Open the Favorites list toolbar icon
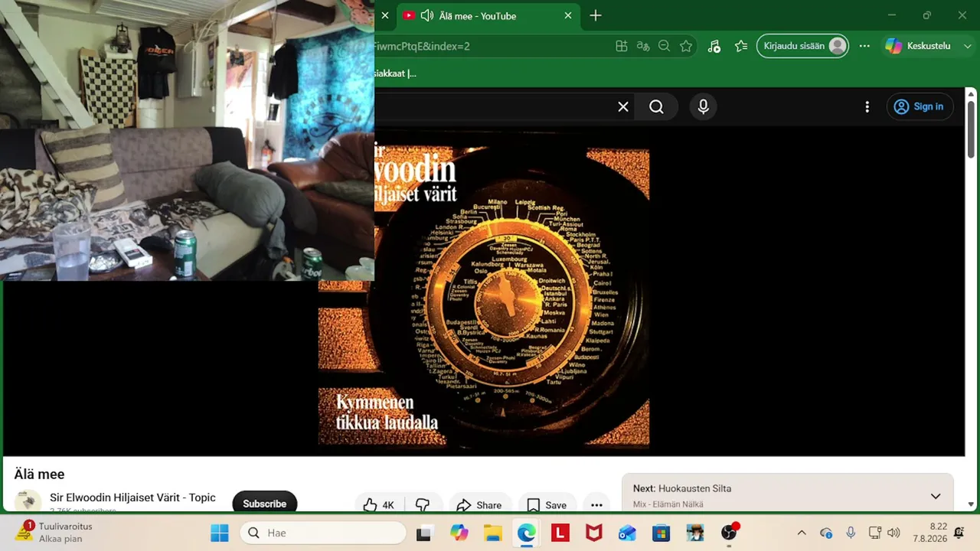Image resolution: width=980 pixels, height=551 pixels. coord(740,46)
